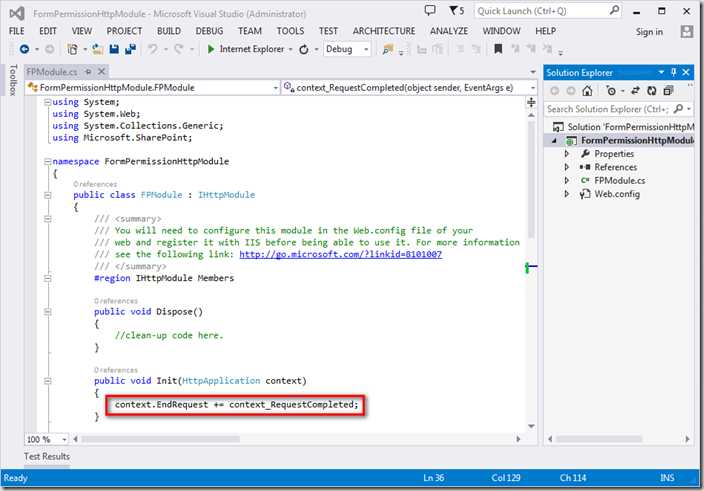Viewport: 704px width, 491px height.
Task: Collapse the IHttpModule Members region
Action: point(47,278)
